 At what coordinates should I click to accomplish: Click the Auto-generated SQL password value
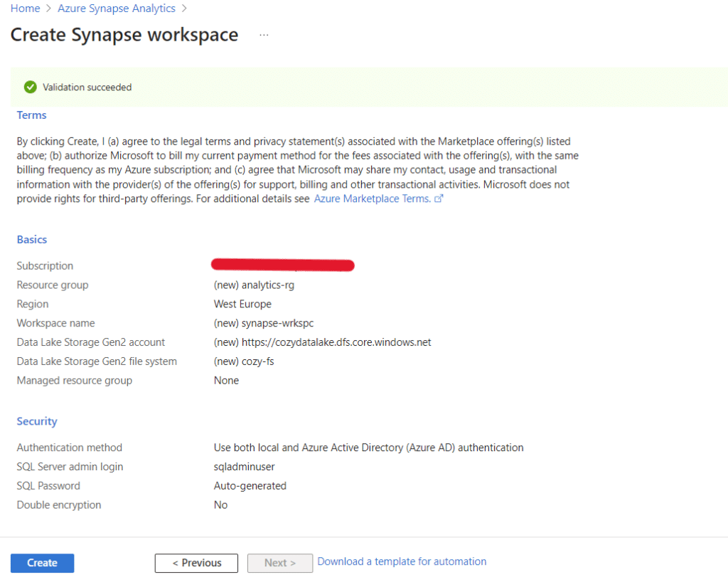tap(250, 486)
